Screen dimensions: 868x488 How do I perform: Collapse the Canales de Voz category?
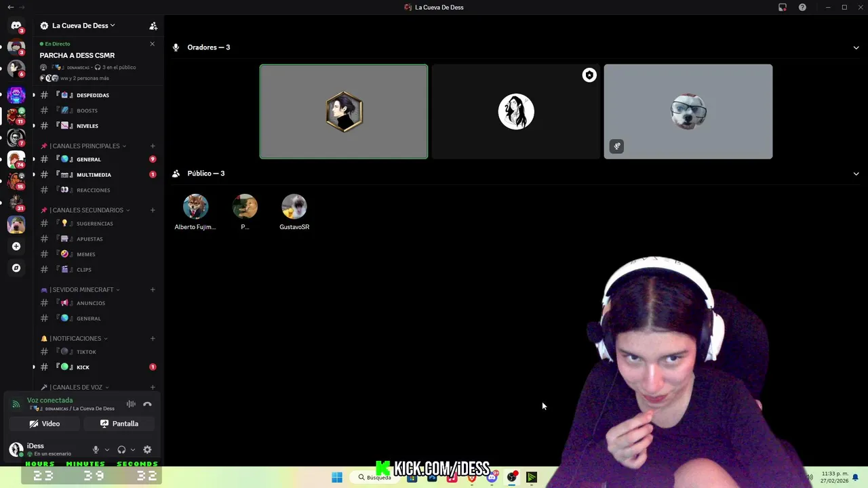click(x=75, y=387)
